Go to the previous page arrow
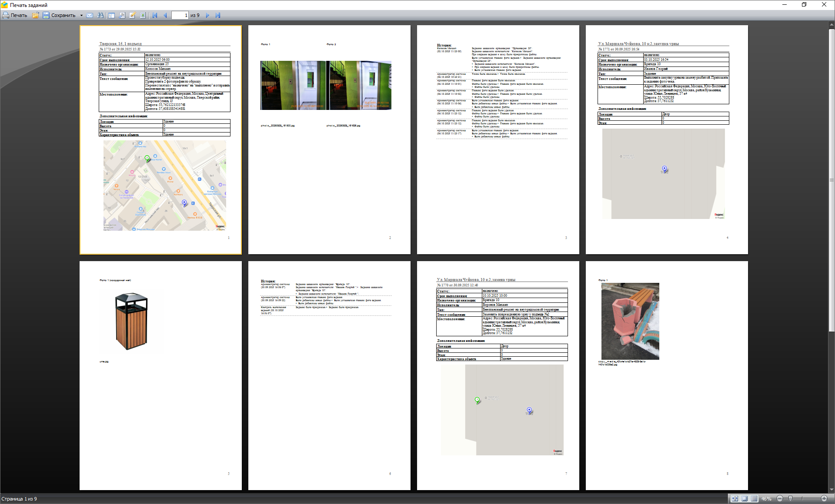 (165, 15)
